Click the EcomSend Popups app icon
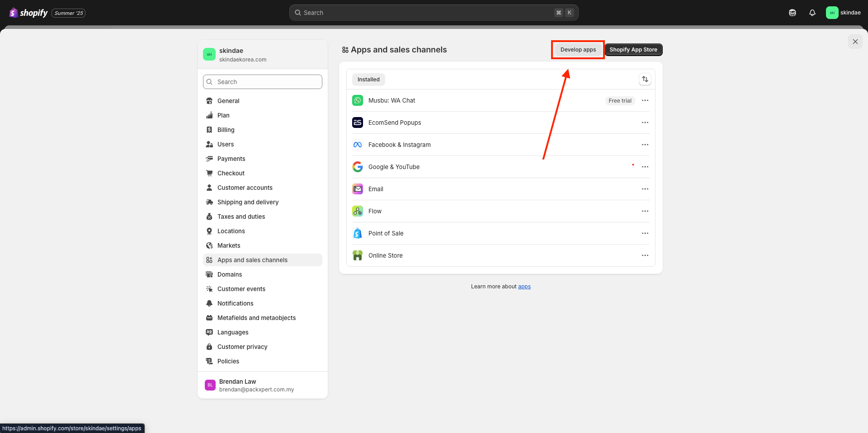The height and width of the screenshot is (433, 868). [358, 122]
